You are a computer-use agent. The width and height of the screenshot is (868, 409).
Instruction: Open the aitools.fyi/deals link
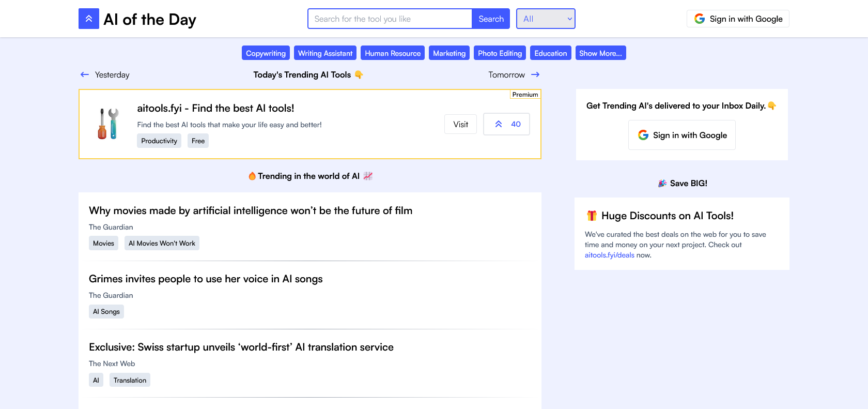pos(610,255)
